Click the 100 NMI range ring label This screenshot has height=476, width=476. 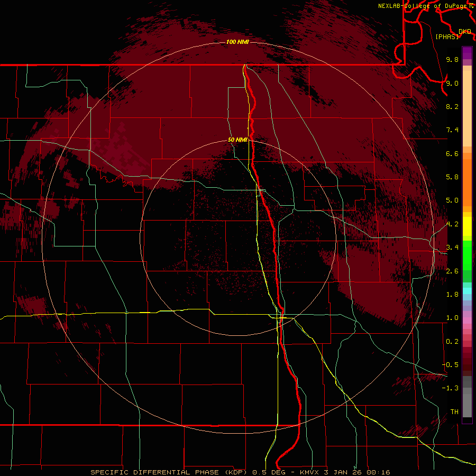click(237, 42)
